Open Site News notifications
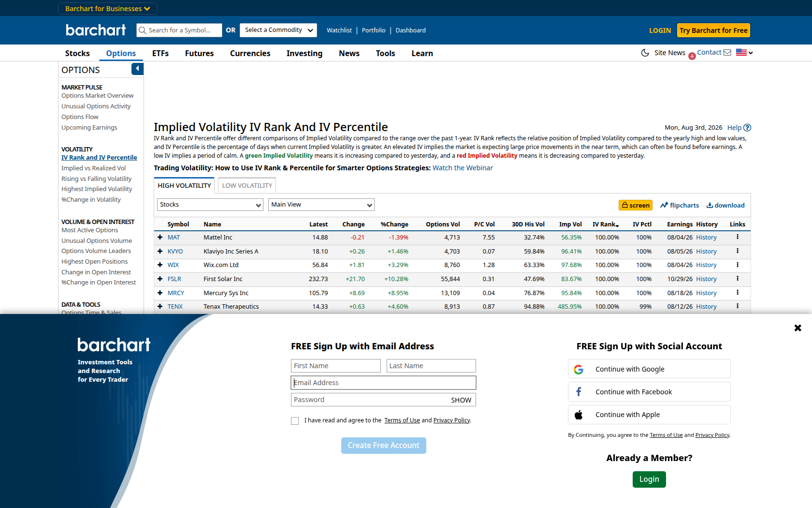 [x=674, y=53]
